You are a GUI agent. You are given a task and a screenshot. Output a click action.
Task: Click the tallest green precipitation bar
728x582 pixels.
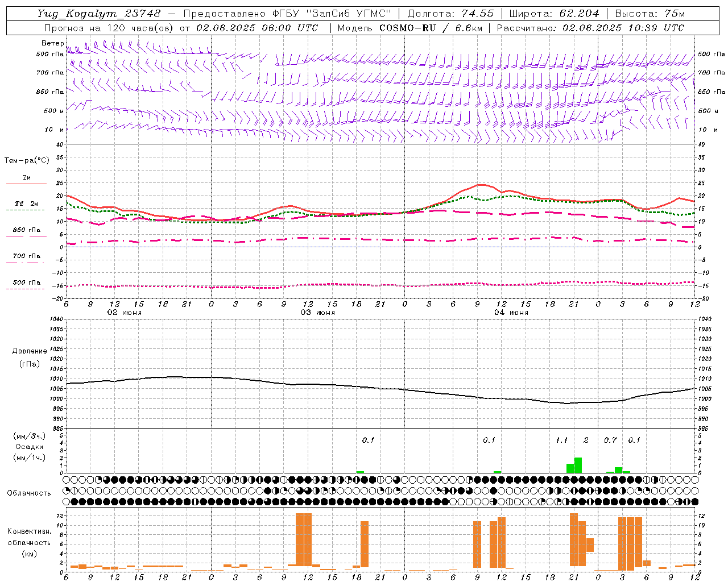point(578,465)
